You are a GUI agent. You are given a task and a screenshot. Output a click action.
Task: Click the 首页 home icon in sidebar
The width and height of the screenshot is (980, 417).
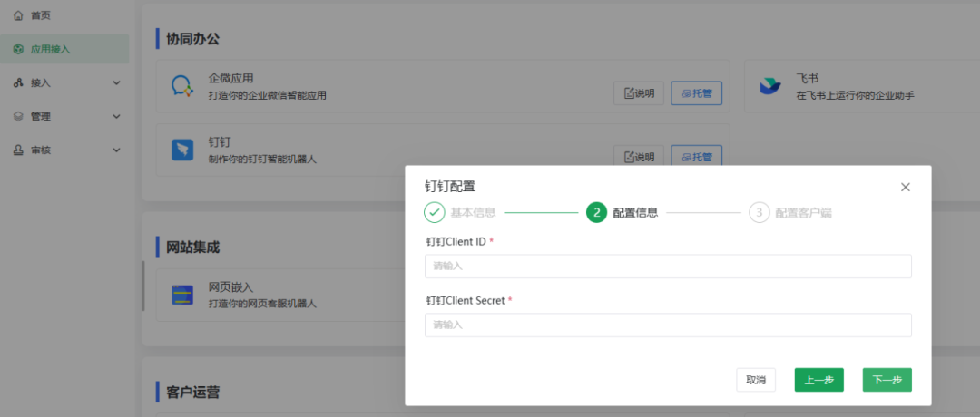(18, 15)
